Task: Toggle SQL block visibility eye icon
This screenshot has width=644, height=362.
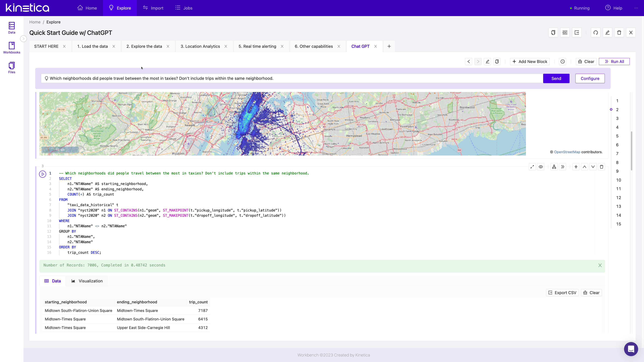Action: (x=541, y=167)
